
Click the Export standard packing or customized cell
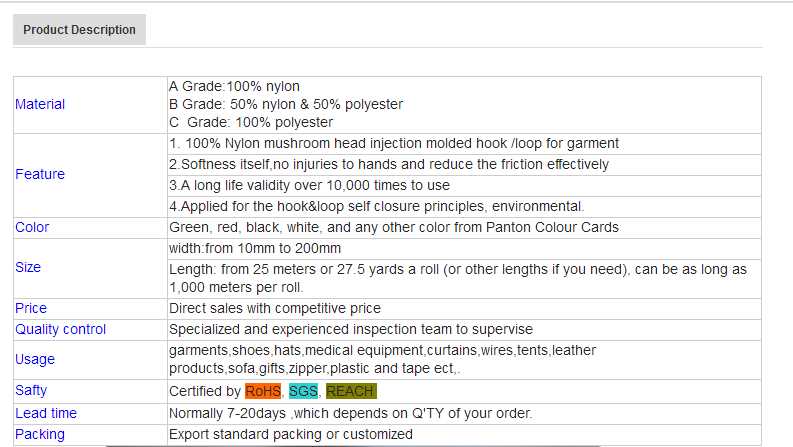(x=290, y=434)
